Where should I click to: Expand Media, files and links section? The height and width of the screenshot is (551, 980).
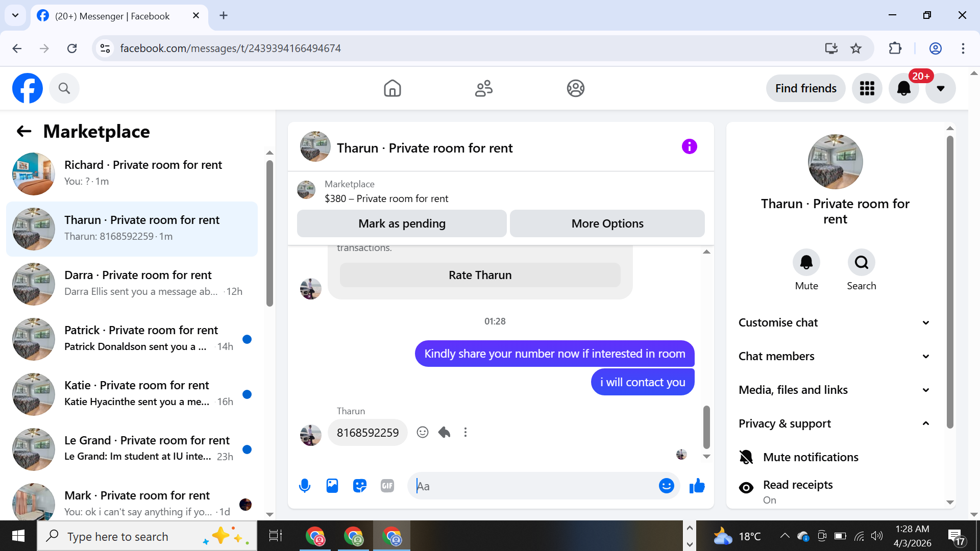tap(835, 390)
